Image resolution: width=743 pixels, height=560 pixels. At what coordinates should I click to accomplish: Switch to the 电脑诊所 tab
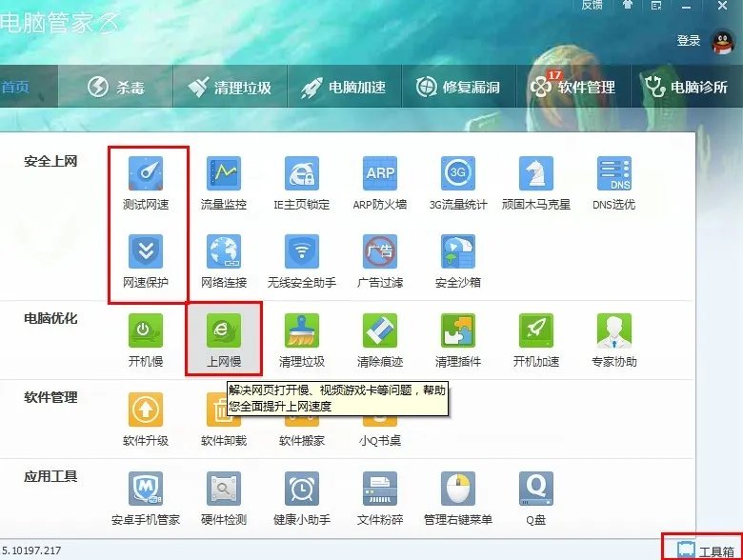click(x=687, y=88)
